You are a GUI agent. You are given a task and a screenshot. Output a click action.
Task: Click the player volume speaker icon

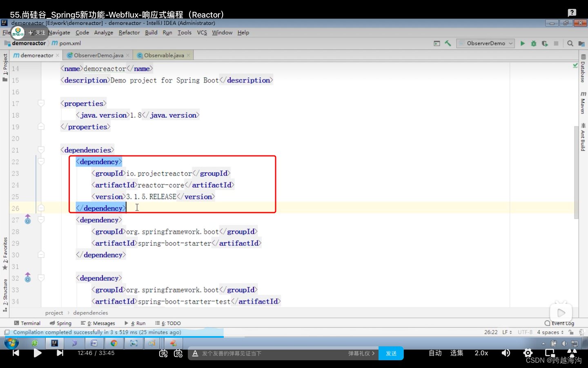click(x=506, y=353)
